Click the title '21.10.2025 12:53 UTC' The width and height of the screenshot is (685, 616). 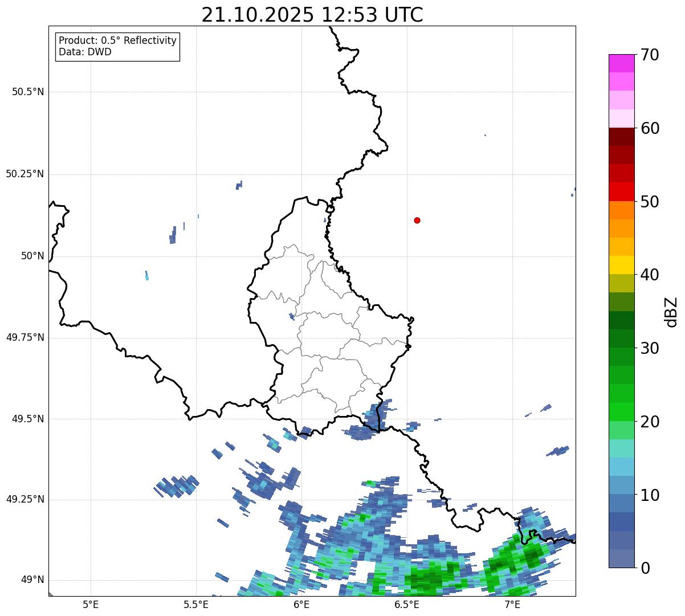coord(312,15)
